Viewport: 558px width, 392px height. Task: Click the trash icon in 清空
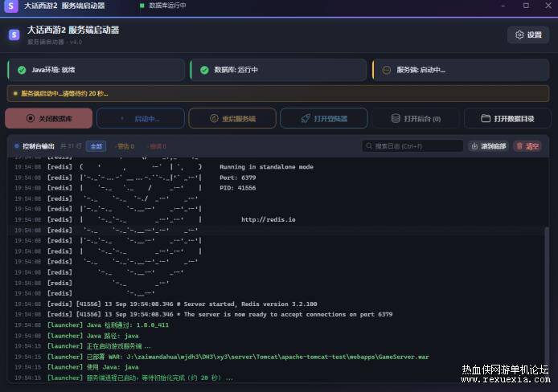(x=519, y=146)
